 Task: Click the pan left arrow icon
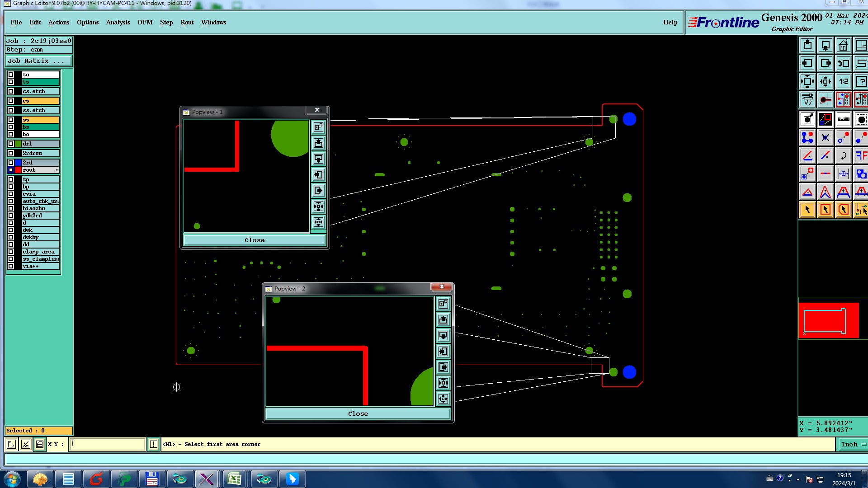click(x=807, y=64)
